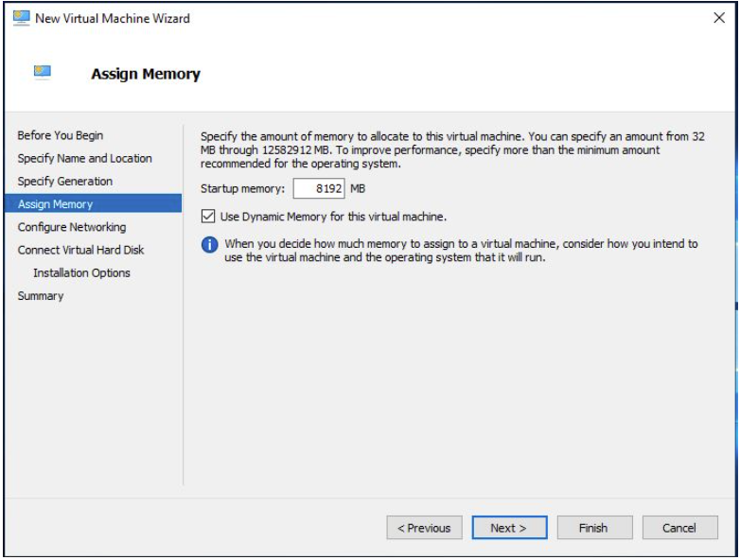
Task: Go to the Before You Begin step
Action: 61,135
